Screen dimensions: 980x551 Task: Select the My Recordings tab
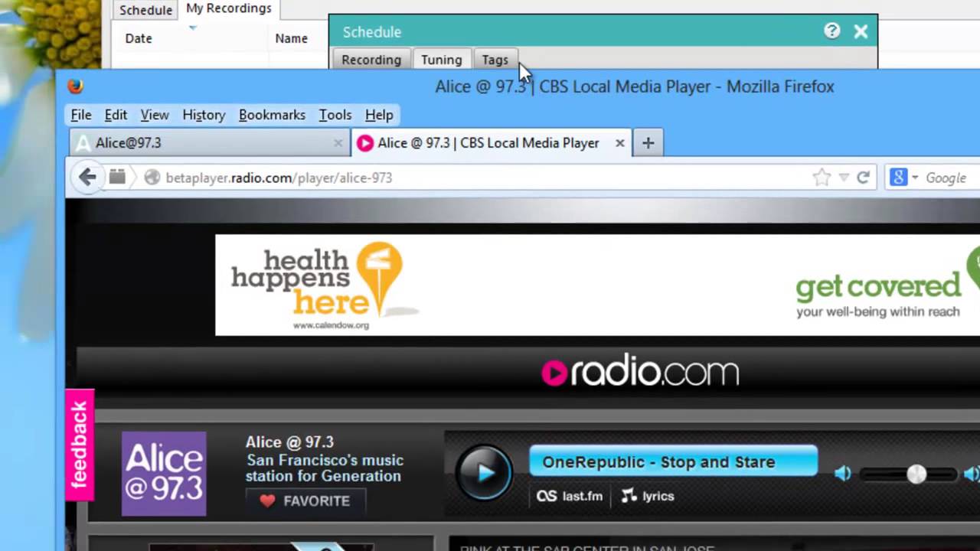coord(229,8)
